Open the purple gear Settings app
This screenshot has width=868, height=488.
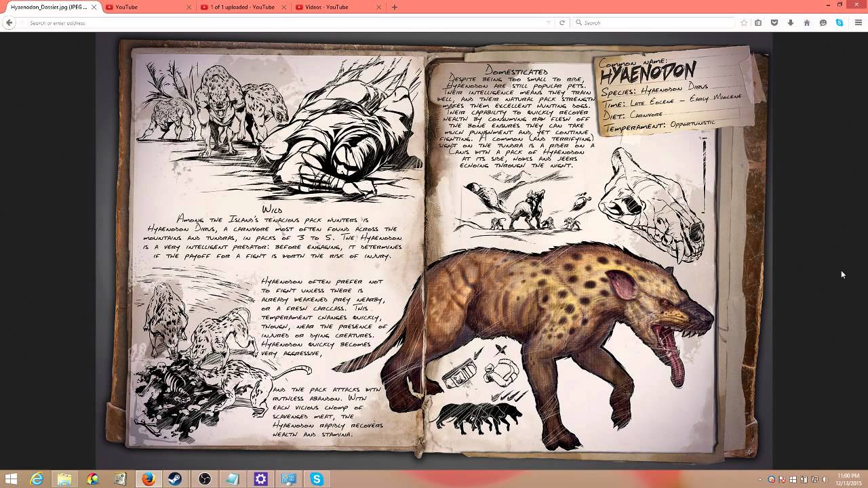(260, 479)
